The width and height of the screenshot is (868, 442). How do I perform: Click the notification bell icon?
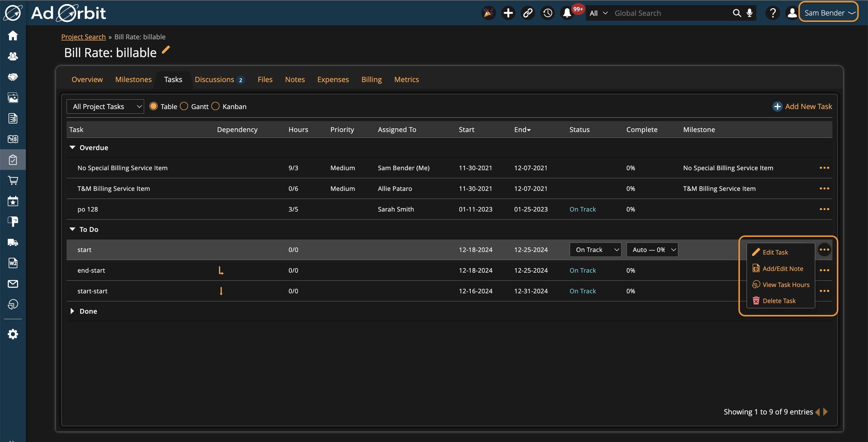coord(567,12)
